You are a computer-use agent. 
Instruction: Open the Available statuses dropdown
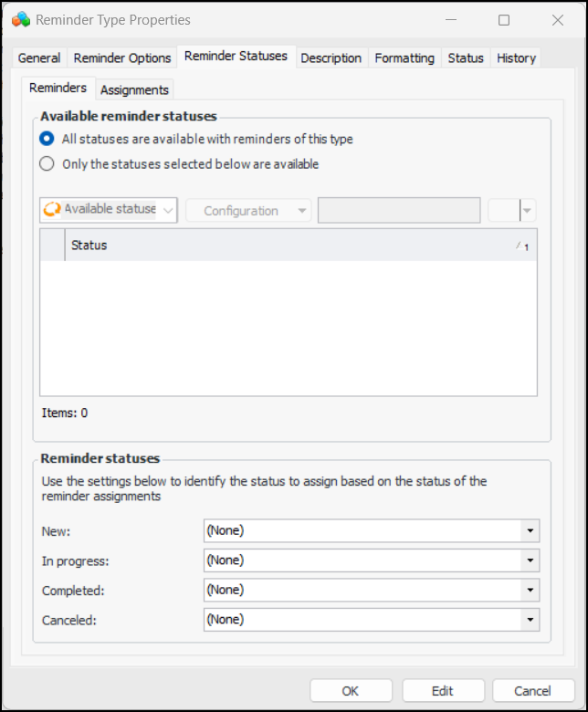click(x=168, y=210)
